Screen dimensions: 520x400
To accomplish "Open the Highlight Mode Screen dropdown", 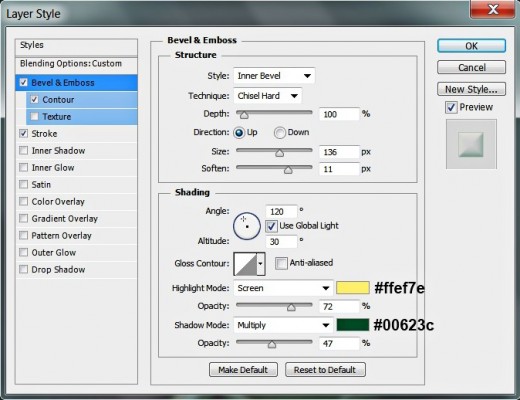I will (283, 288).
